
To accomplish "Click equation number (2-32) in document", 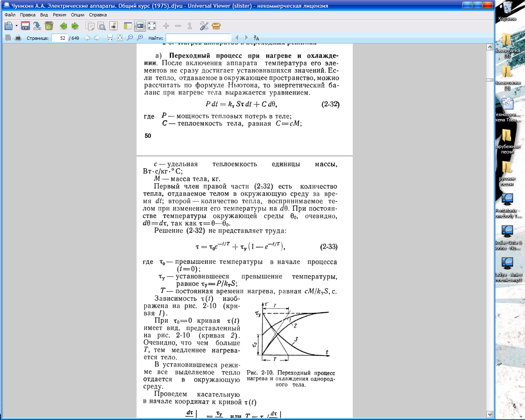I will 331,104.
